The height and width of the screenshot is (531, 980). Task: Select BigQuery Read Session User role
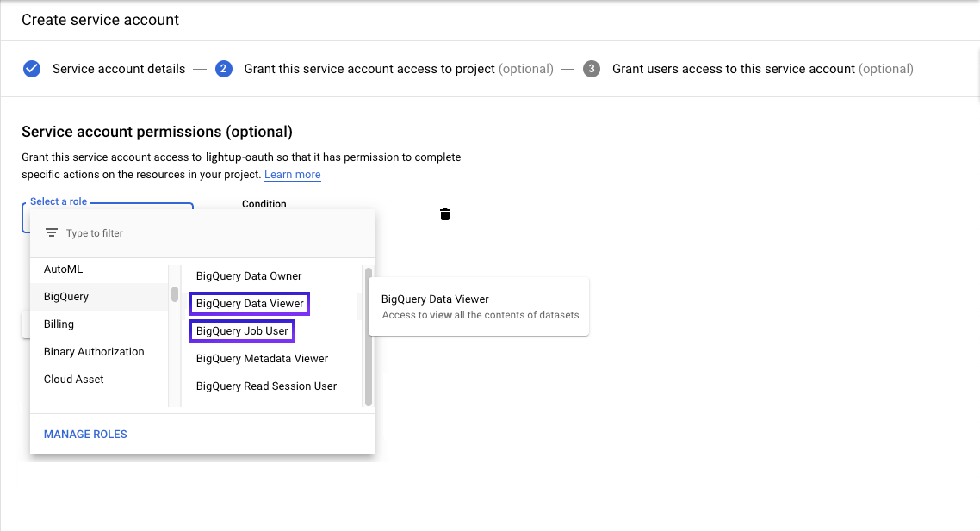pyautogui.click(x=266, y=386)
